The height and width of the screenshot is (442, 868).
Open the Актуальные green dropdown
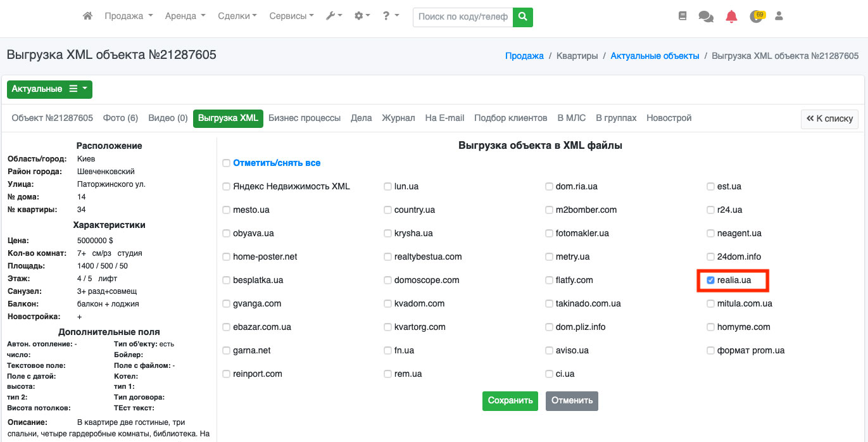point(49,89)
